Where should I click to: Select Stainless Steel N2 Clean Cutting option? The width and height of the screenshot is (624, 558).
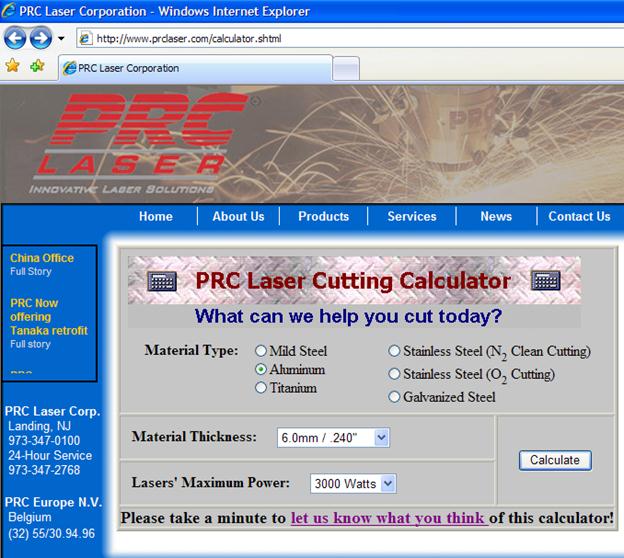point(394,351)
